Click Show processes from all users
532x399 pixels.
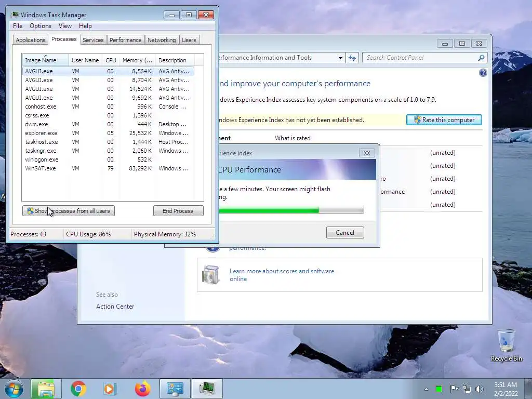(x=69, y=211)
